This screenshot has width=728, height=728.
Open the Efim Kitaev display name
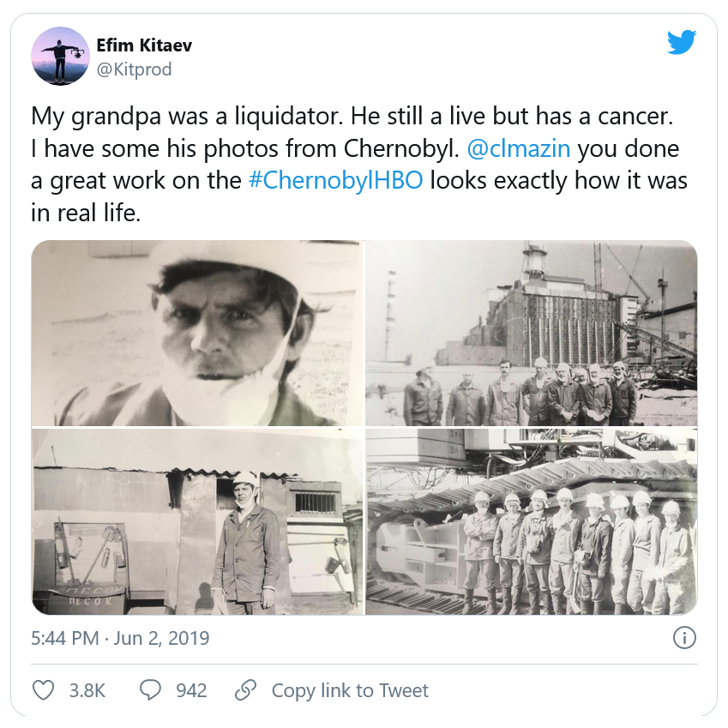pyautogui.click(x=144, y=45)
